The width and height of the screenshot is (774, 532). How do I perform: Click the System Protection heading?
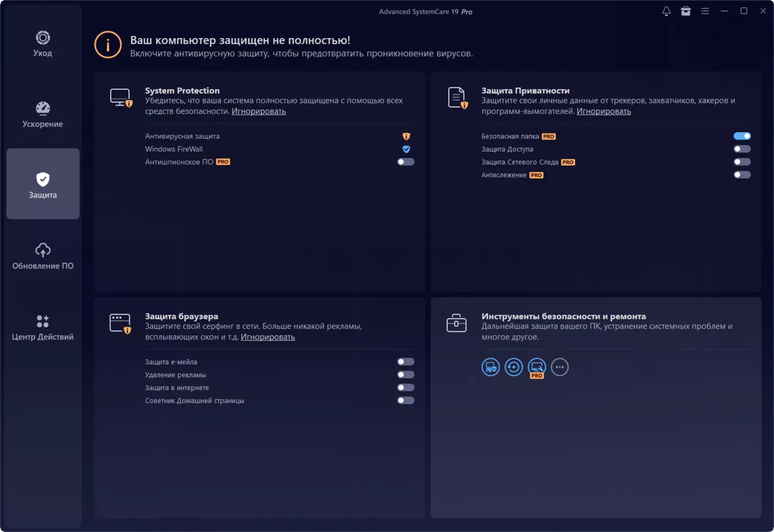182,90
